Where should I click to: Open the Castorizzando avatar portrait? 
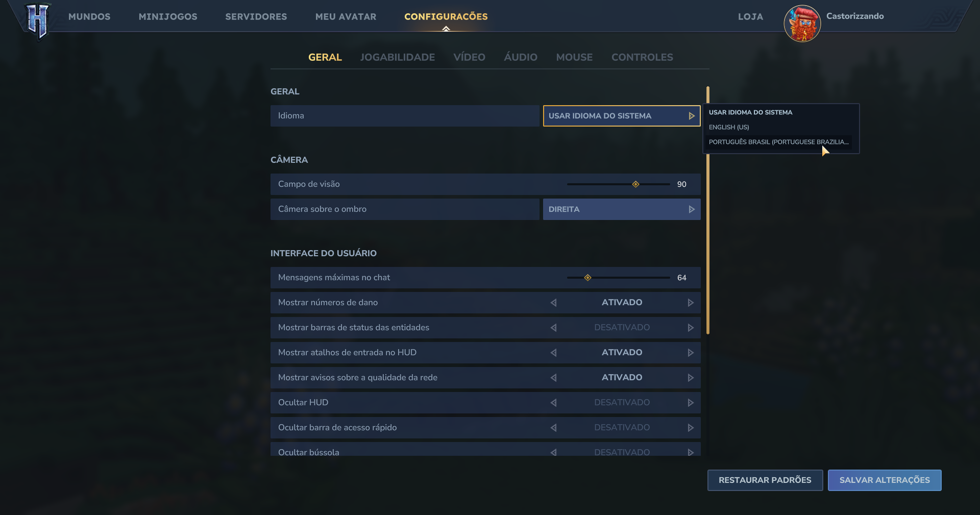[802, 23]
